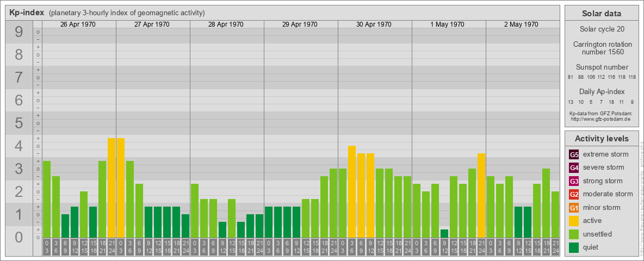644x261 pixels.
Task: Click the 'moderate storm' legend label
Action: click(x=608, y=194)
